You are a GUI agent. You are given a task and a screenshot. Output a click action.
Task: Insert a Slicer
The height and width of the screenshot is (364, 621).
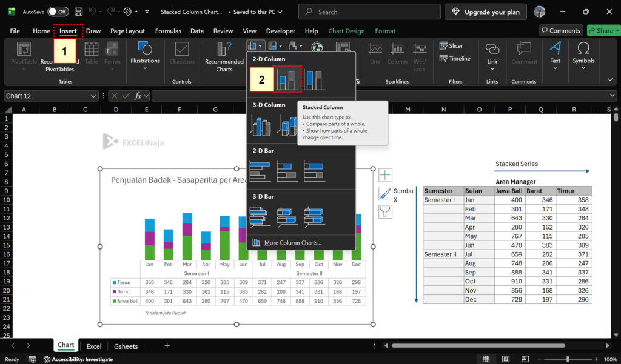coord(451,46)
